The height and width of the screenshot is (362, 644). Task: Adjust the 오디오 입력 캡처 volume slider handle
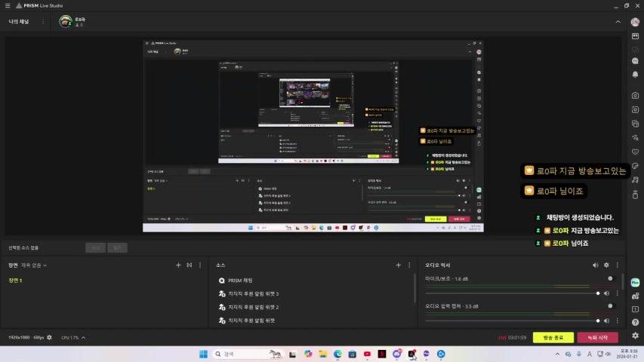[x=598, y=321]
